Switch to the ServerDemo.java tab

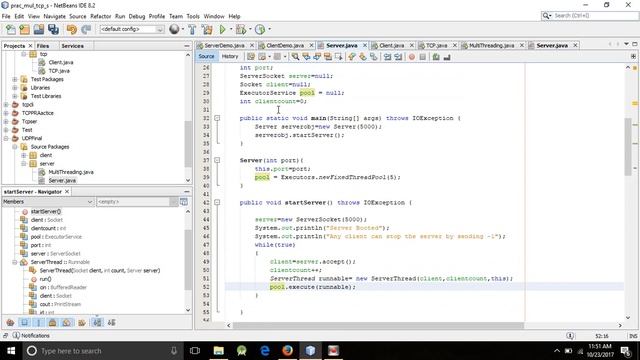click(224, 45)
